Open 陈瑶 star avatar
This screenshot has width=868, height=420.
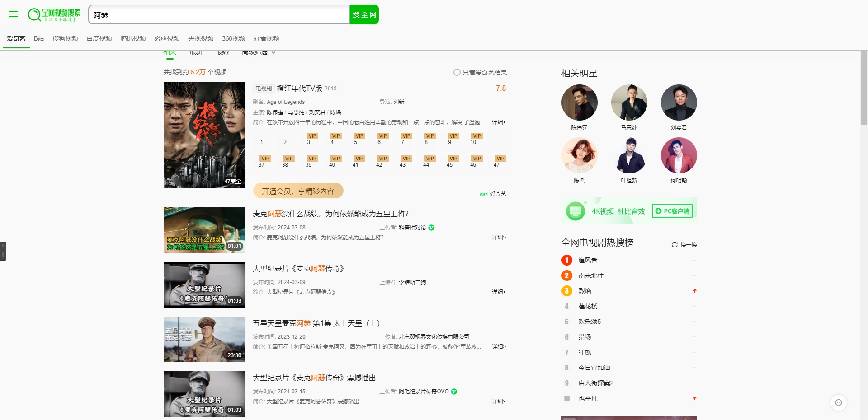580,155
